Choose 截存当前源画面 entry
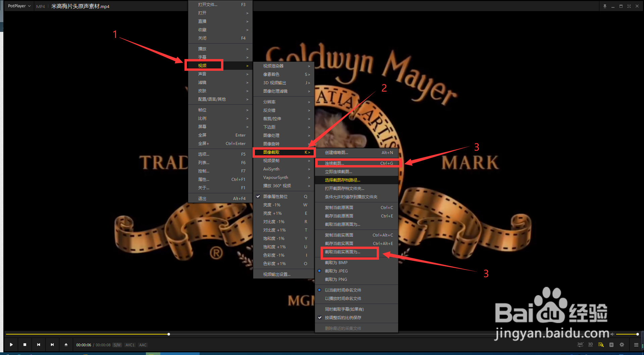 tap(357, 216)
